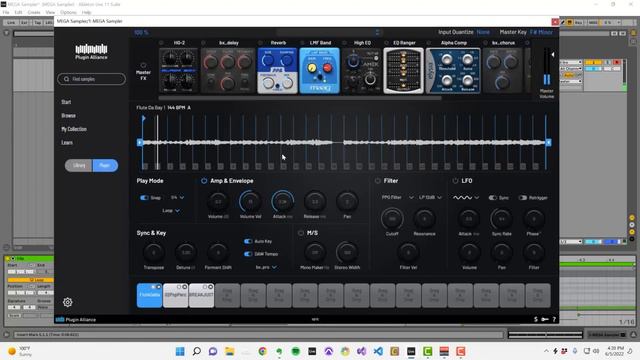The width and height of the screenshot is (640, 360).
Task: Click the Stereo Width knob
Action: (x=347, y=253)
